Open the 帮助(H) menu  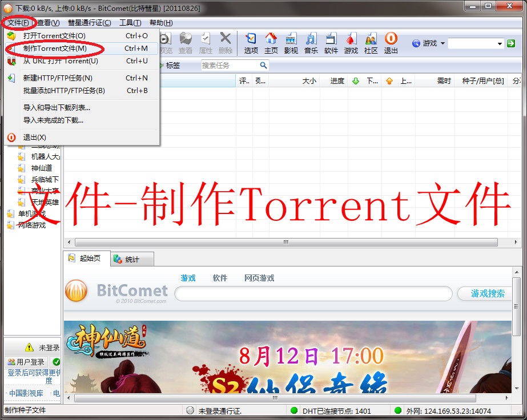(x=161, y=22)
